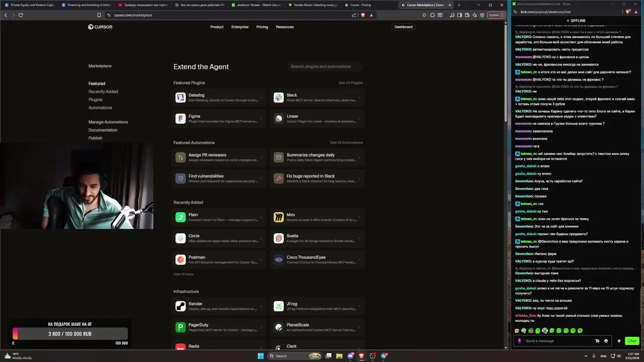Click the PlanetScale plugin logo
Viewport: 644px width, 362px height.
pos(279,327)
